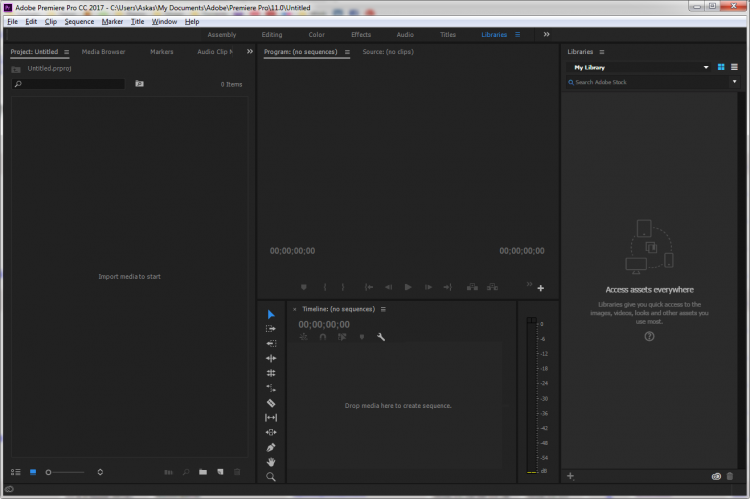Select the Hand tool

[271, 462]
